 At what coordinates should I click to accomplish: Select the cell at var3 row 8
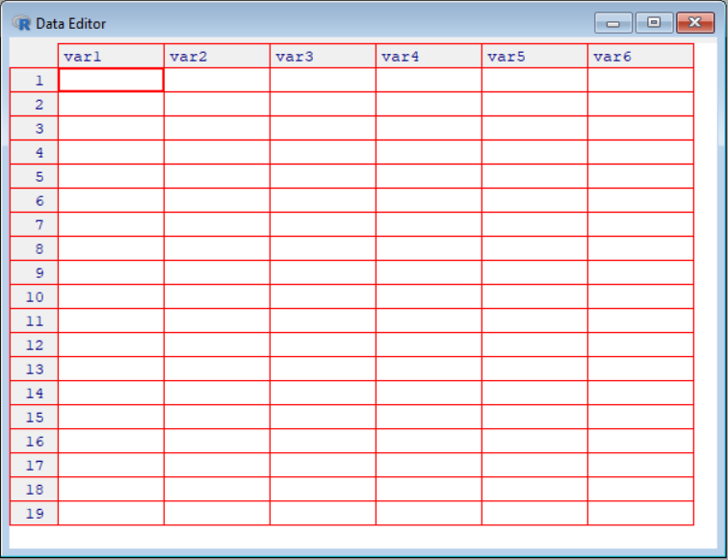(323, 249)
